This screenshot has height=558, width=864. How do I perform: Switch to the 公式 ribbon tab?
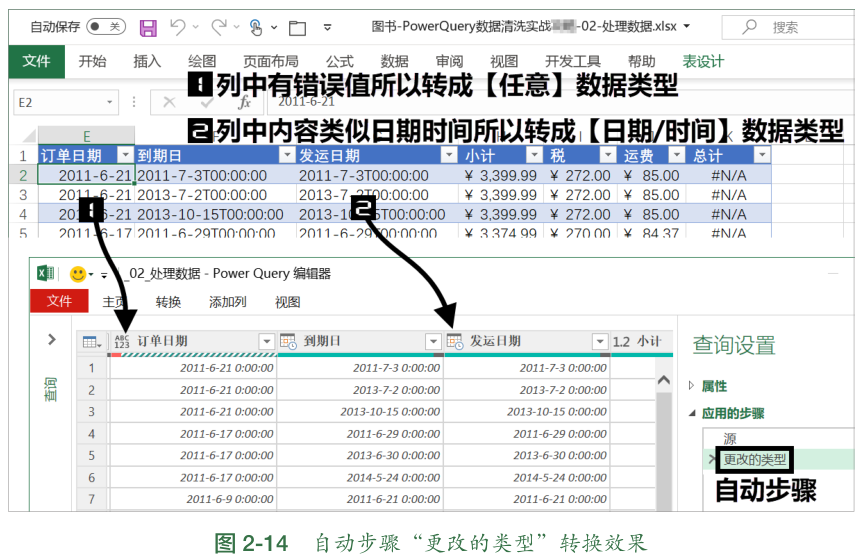(339, 61)
